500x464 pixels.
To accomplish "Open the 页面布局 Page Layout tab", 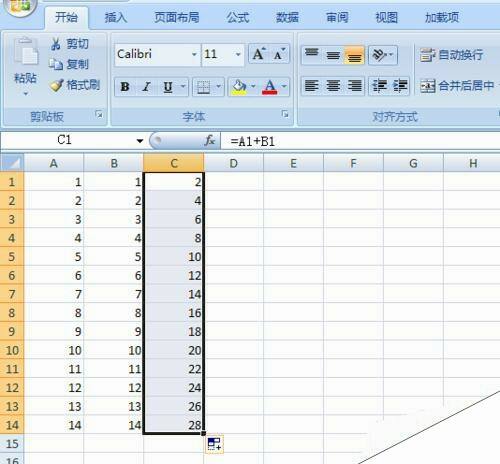I will [x=177, y=17].
